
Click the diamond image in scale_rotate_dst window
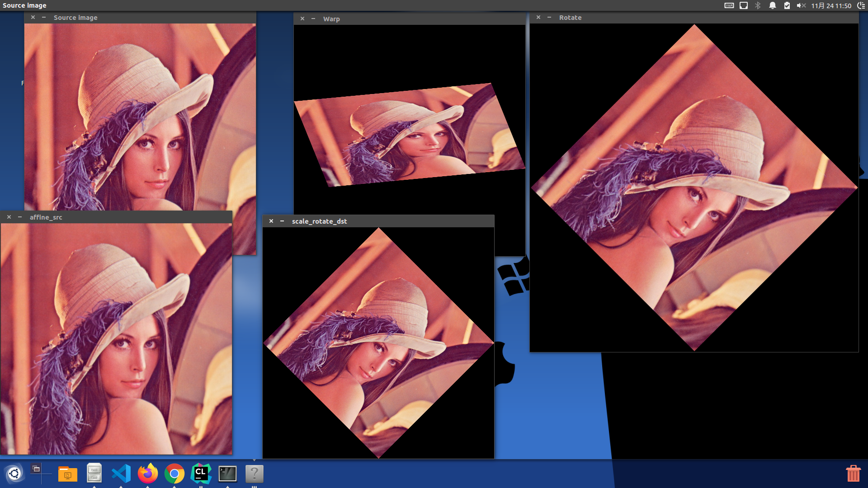click(x=378, y=343)
